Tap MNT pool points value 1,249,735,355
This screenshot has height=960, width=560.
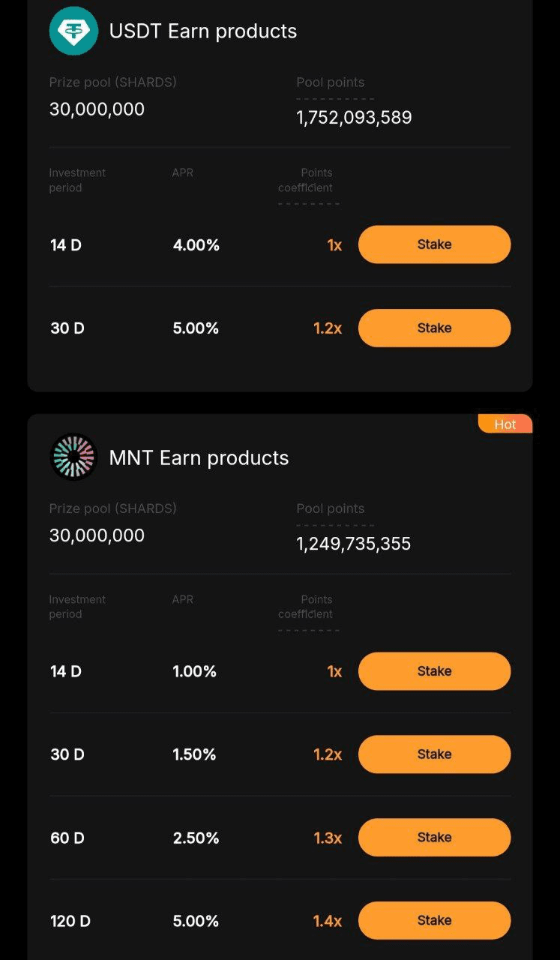354,544
